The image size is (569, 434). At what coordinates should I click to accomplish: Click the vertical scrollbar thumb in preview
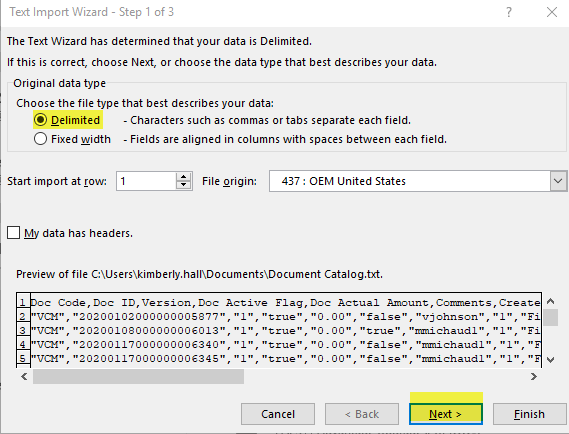pyautogui.click(x=550, y=318)
